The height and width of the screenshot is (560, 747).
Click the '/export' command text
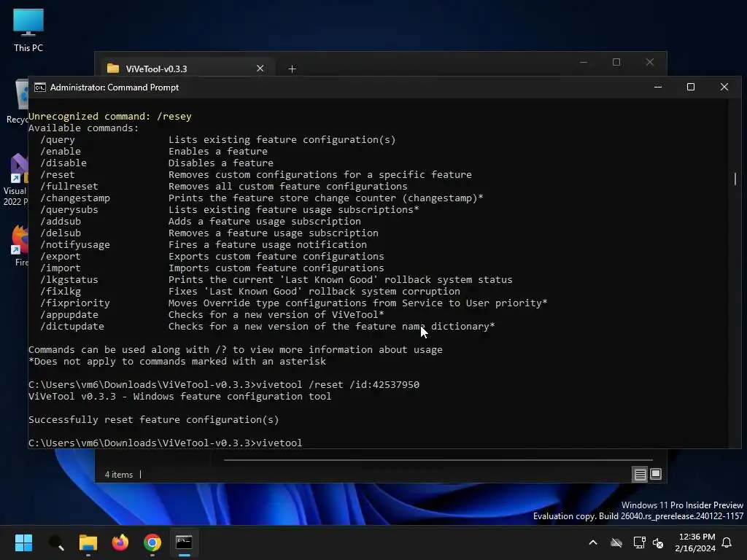click(x=61, y=257)
